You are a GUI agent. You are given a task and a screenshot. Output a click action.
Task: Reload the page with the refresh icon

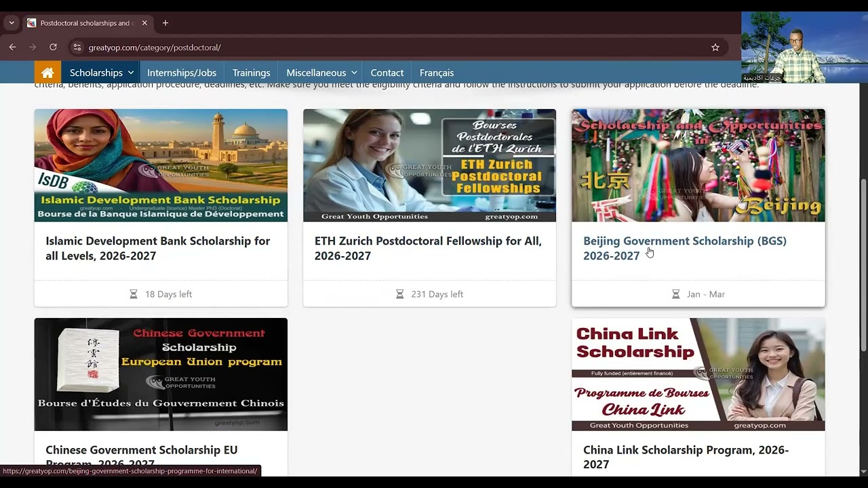(53, 47)
